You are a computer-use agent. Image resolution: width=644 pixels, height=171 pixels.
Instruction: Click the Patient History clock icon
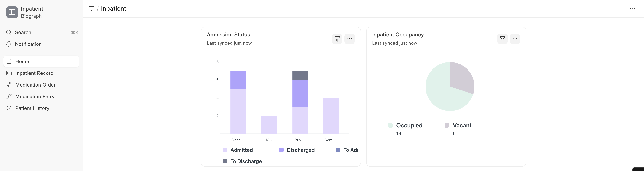[x=9, y=108]
